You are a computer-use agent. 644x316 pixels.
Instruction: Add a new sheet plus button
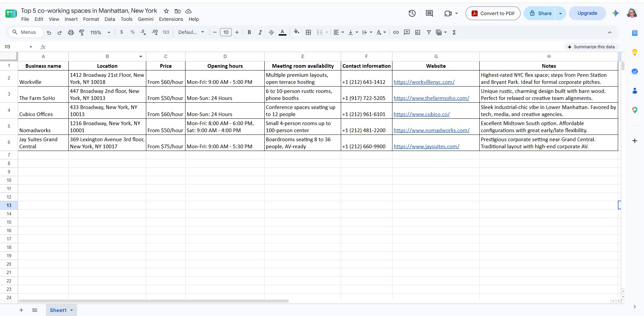(x=21, y=310)
